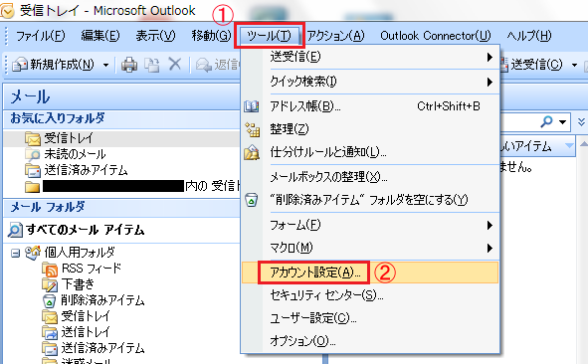588x364 pixels.
Task: Expand the query builder chevron
Action: click(x=581, y=122)
